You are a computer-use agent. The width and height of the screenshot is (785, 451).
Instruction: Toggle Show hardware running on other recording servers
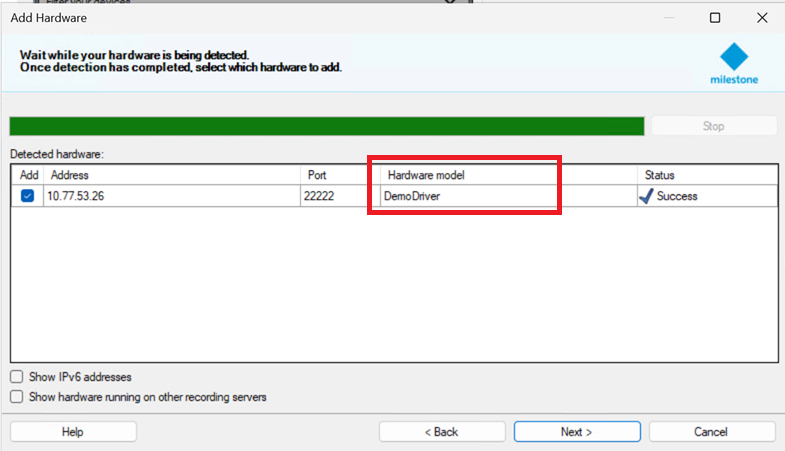tap(17, 397)
